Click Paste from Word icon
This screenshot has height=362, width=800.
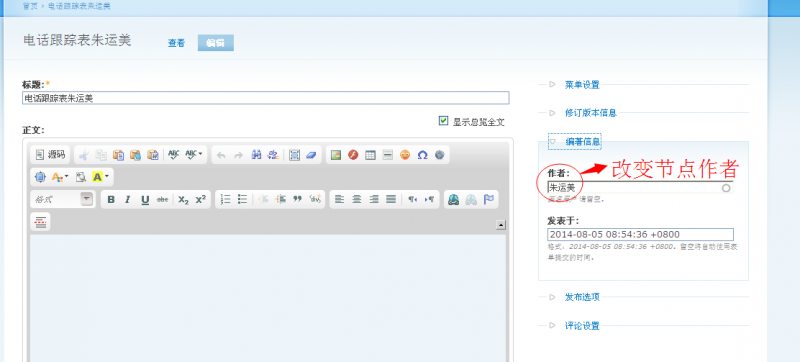click(x=153, y=154)
